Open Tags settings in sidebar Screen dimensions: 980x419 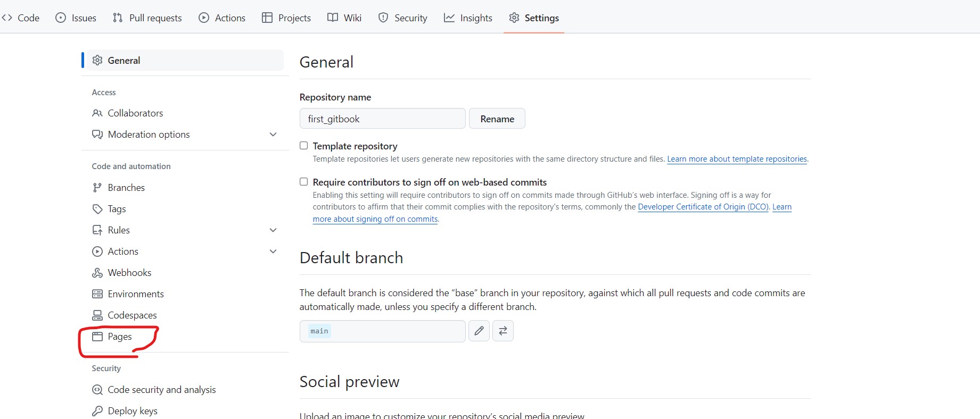[x=117, y=209]
